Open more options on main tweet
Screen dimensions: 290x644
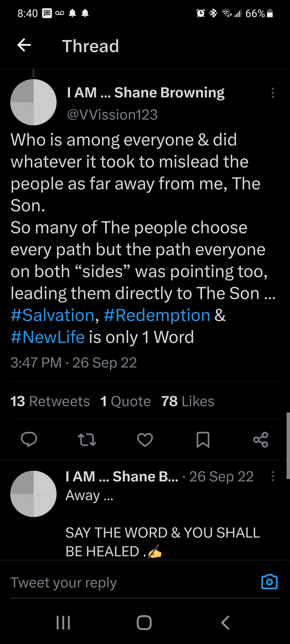coord(273,93)
